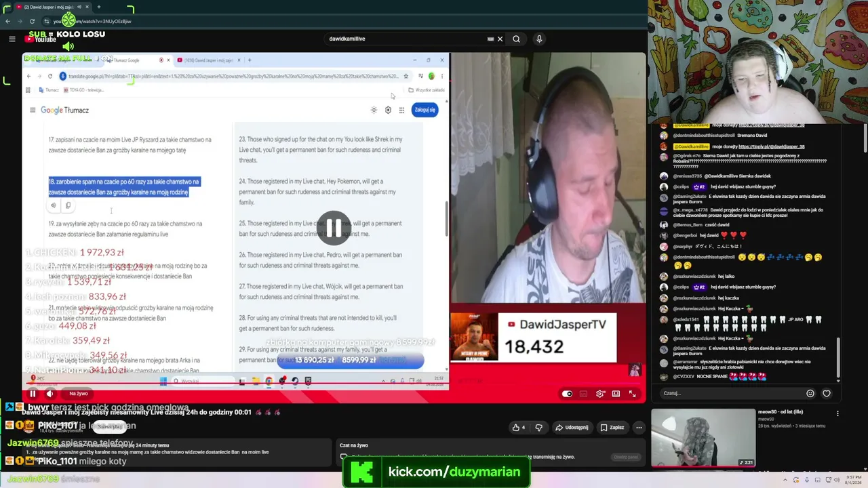Image resolution: width=868 pixels, height=488 pixels.
Task: Click the Otwórz panel button under chat header
Action: [625, 457]
